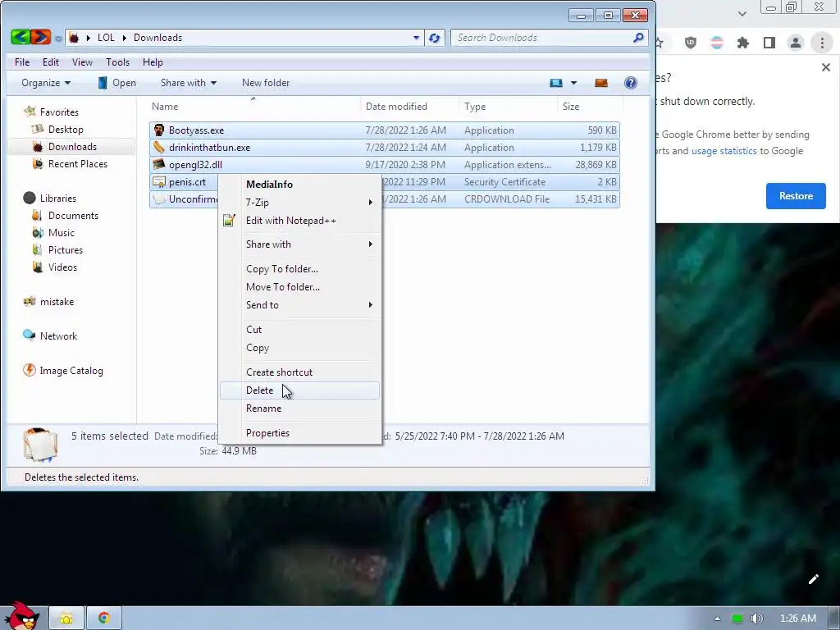Click the orange Forward navigation arrow
840x630 pixels.
tap(41, 37)
